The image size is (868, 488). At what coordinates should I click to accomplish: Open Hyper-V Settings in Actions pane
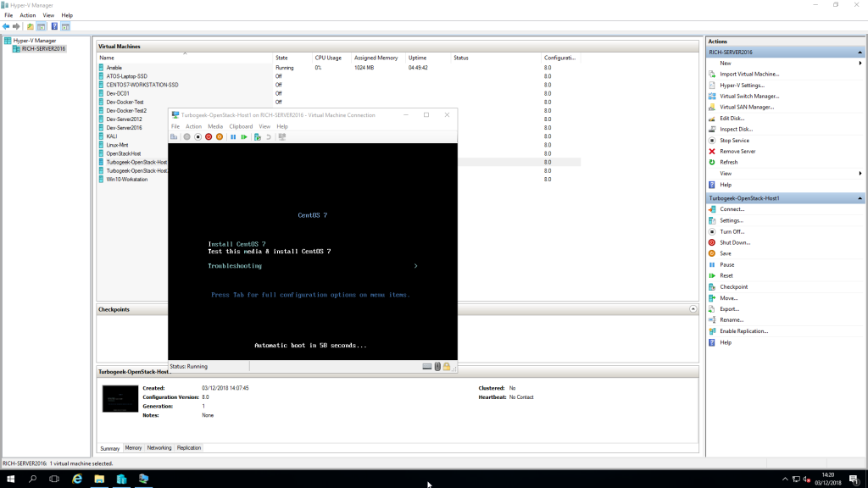742,86
